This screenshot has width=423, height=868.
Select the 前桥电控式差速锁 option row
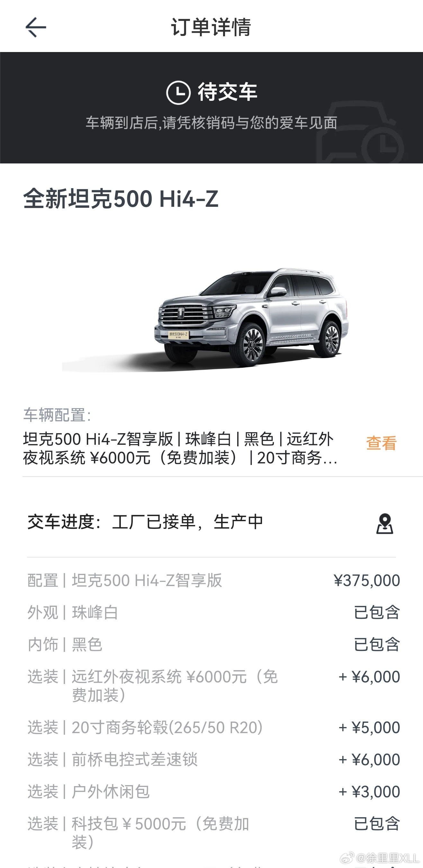coord(213,759)
